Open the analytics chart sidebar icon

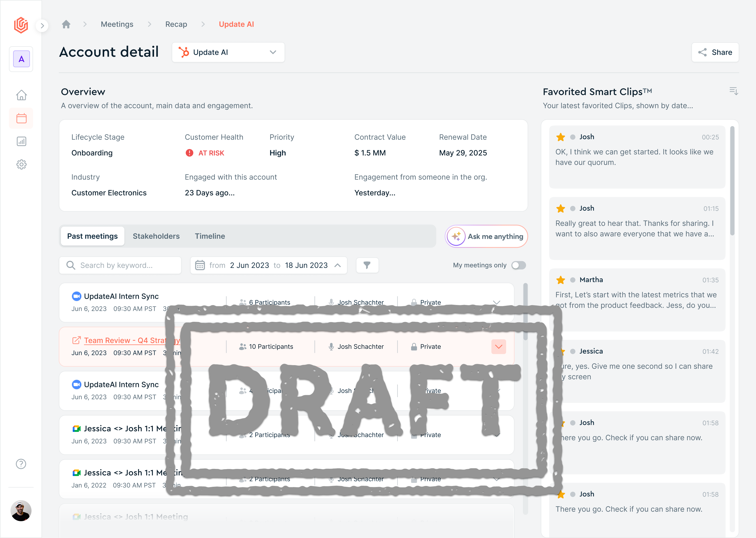tap(22, 141)
